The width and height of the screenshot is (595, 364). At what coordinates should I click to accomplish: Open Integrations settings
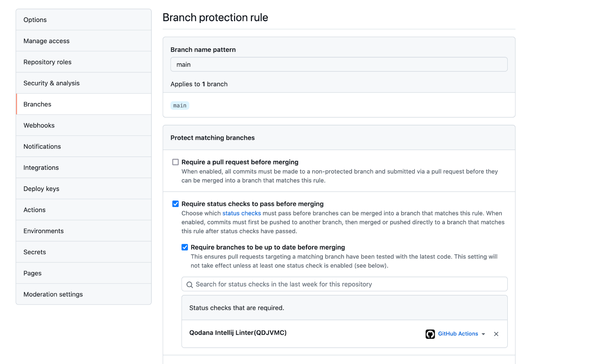(83, 168)
